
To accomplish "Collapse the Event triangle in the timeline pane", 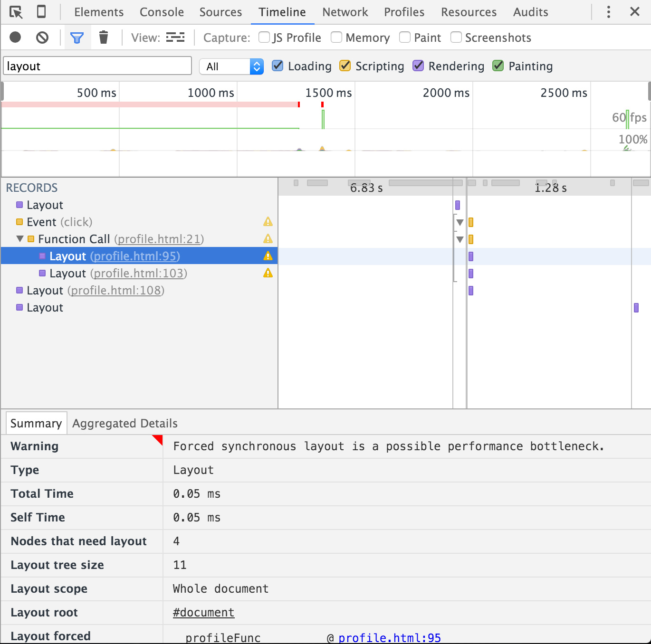I will [460, 222].
